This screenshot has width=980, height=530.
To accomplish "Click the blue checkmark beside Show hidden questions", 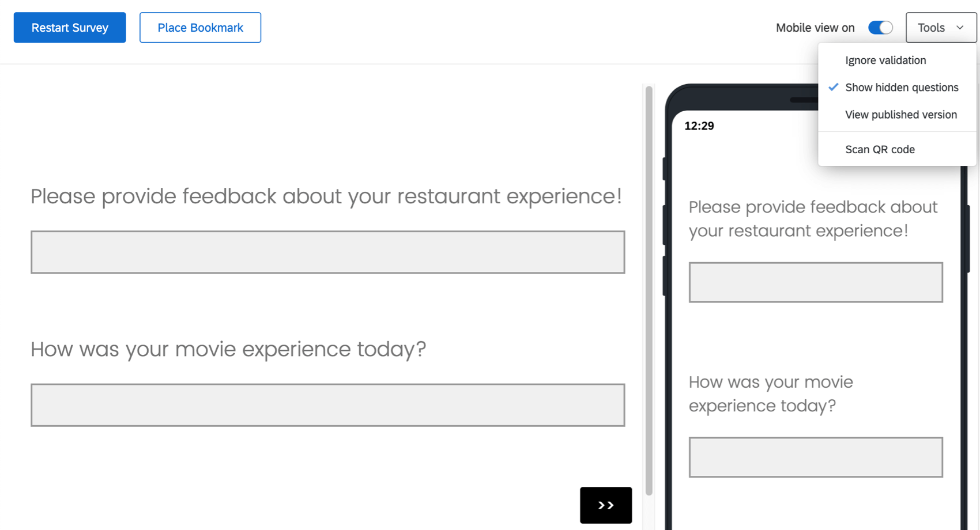I will (x=833, y=87).
